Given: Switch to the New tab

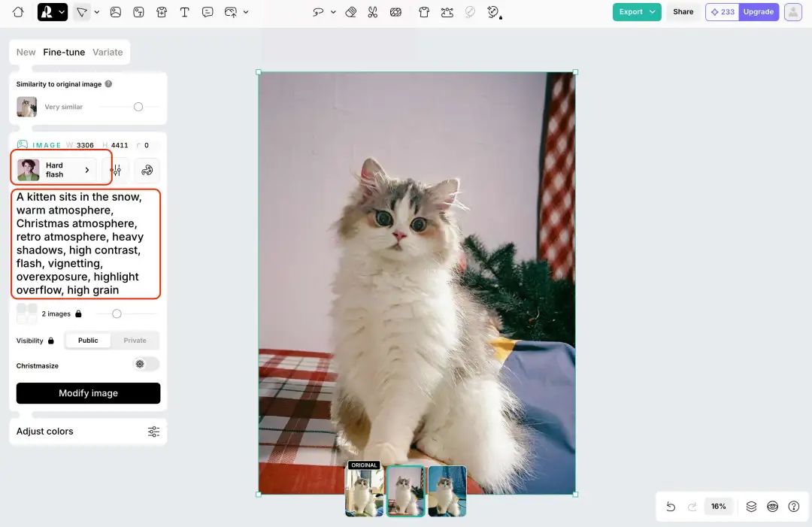Looking at the screenshot, I should [26, 53].
